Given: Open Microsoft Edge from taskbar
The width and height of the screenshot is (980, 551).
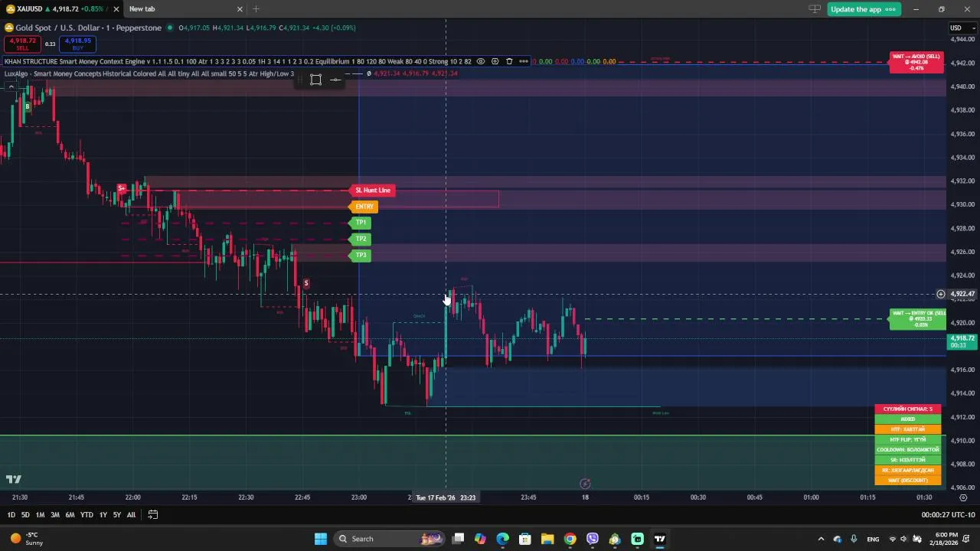Looking at the screenshot, I should click(502, 539).
